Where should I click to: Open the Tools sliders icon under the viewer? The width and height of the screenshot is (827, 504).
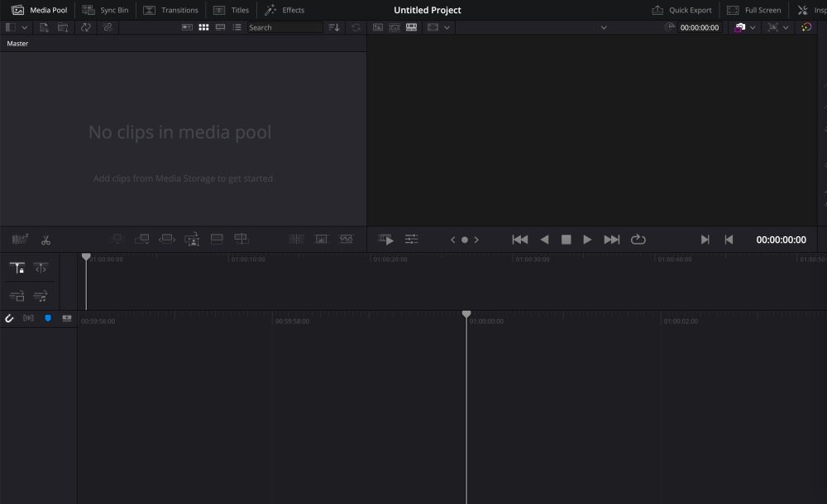(x=411, y=240)
